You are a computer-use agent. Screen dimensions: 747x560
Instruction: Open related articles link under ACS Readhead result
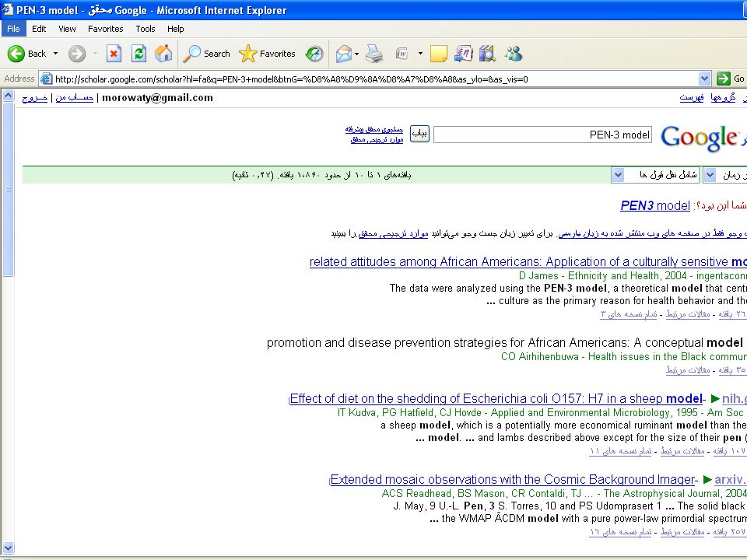(x=682, y=532)
